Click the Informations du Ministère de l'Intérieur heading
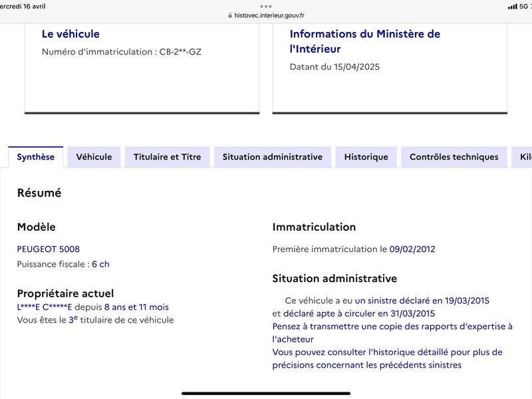Viewport: 532px width, 399px height. [365, 41]
